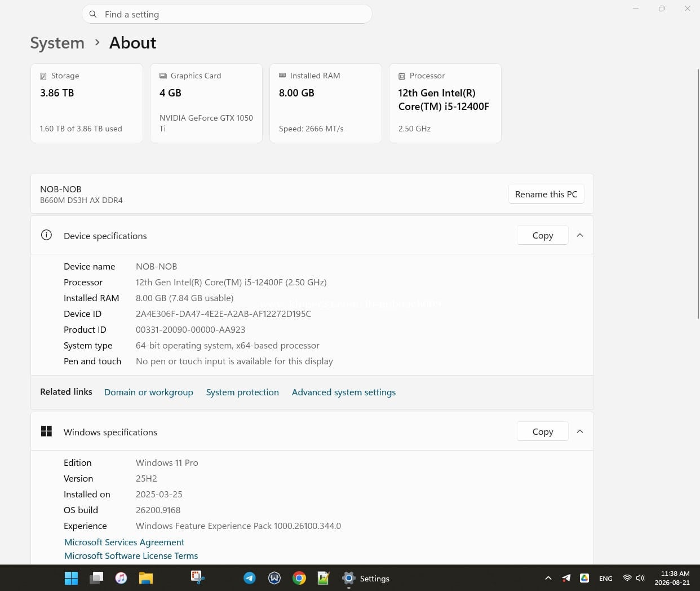Click the search magnifier icon
700x591 pixels.
tap(93, 14)
